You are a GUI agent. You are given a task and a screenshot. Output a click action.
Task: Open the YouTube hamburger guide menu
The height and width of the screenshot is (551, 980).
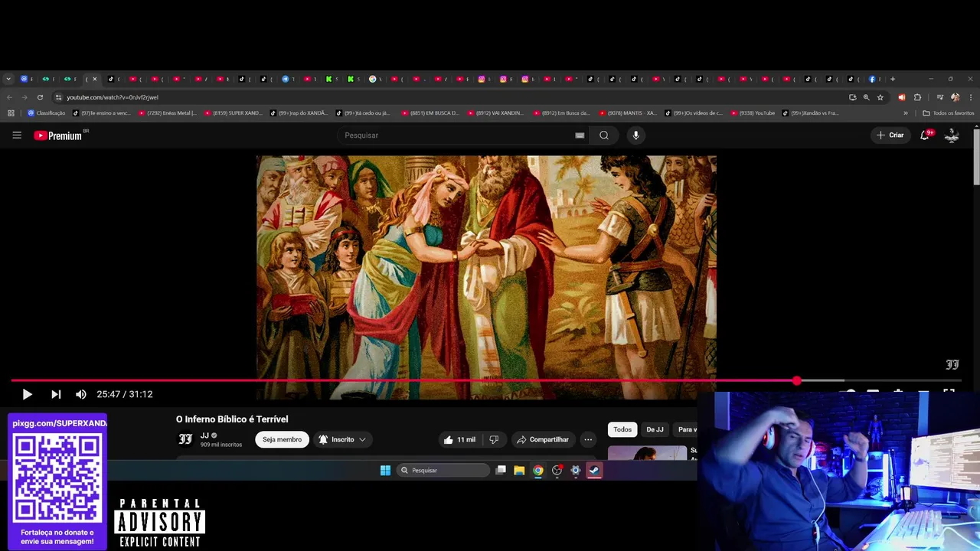coord(17,135)
